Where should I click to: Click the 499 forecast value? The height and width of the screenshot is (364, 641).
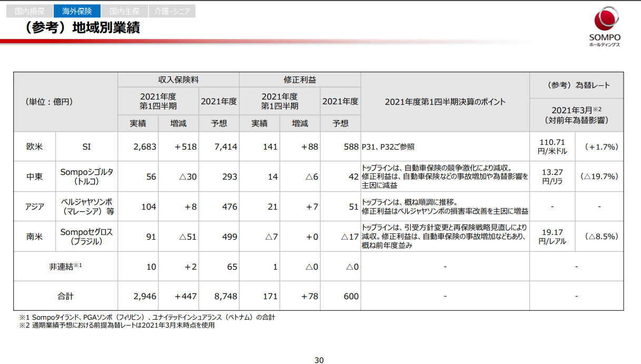tap(230, 237)
